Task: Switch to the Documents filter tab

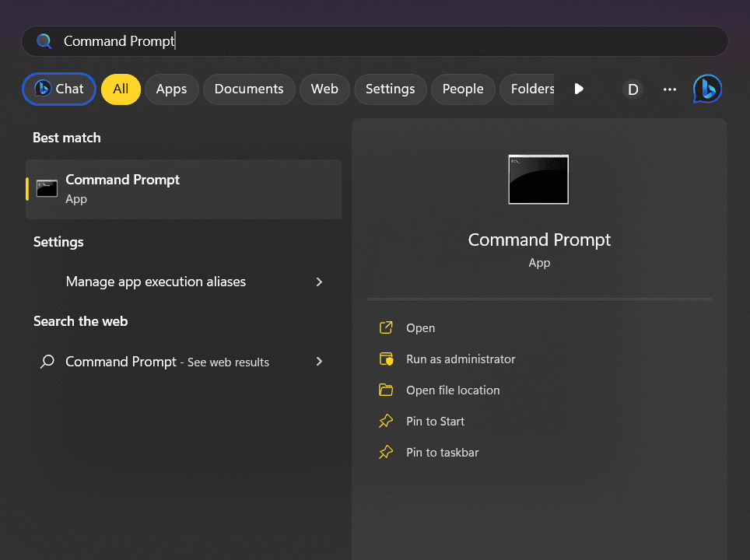Action: (249, 89)
